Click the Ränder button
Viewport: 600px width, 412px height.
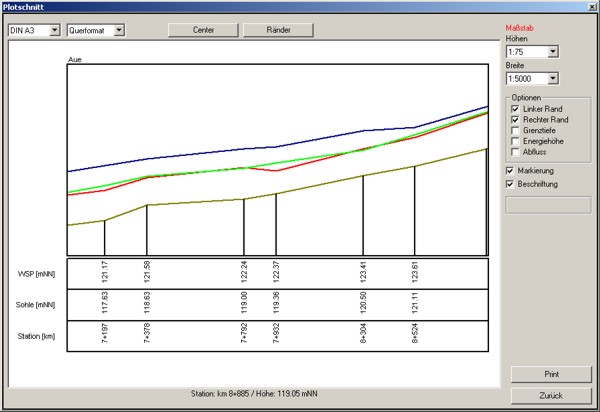pyautogui.click(x=278, y=30)
